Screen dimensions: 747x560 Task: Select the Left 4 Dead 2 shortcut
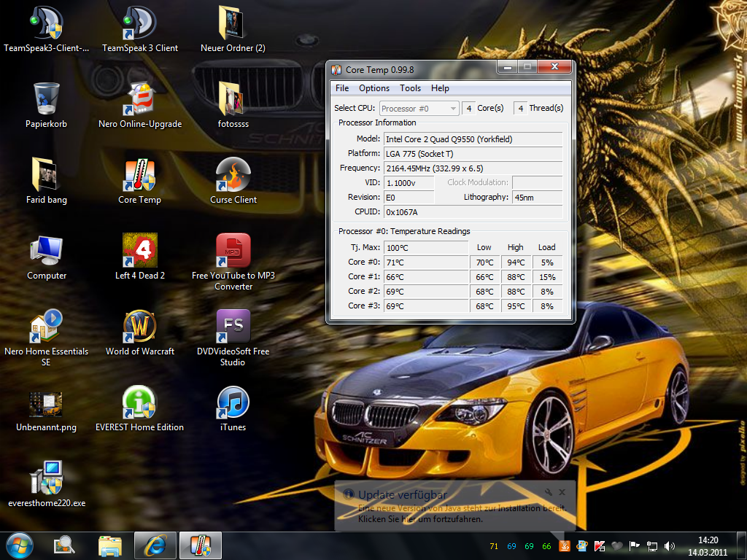click(139, 256)
